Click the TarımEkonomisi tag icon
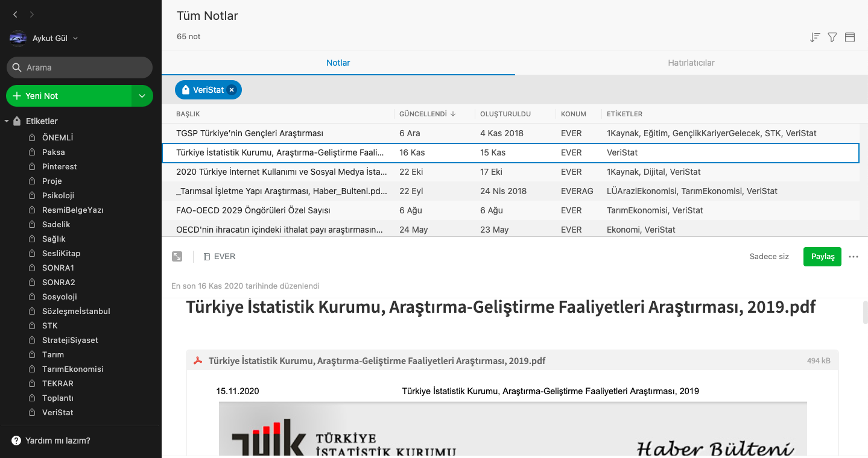Viewport: 868px width, 458px height. pyautogui.click(x=33, y=369)
